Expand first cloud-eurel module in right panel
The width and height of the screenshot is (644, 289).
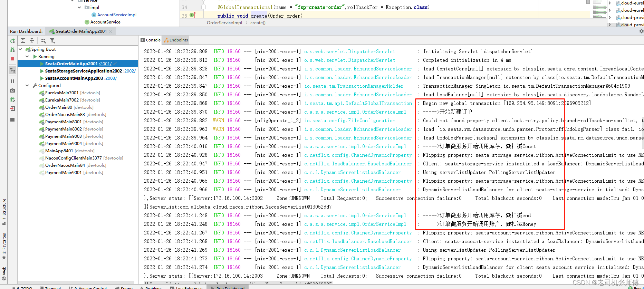coord(609,3)
